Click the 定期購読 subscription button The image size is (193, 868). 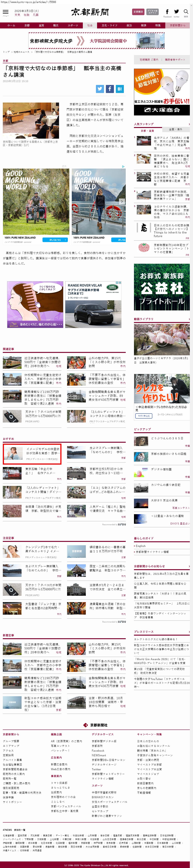138,12
